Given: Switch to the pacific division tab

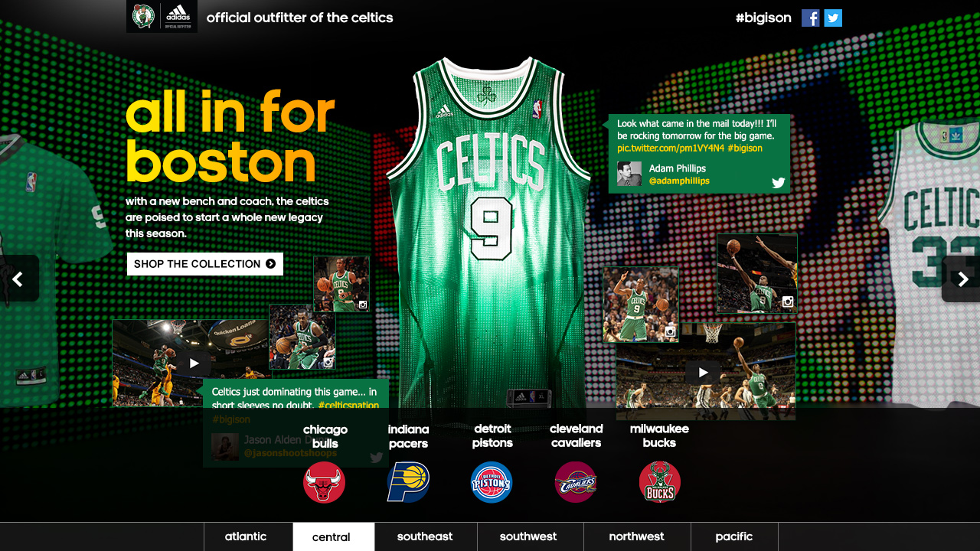Looking at the screenshot, I should click(734, 536).
